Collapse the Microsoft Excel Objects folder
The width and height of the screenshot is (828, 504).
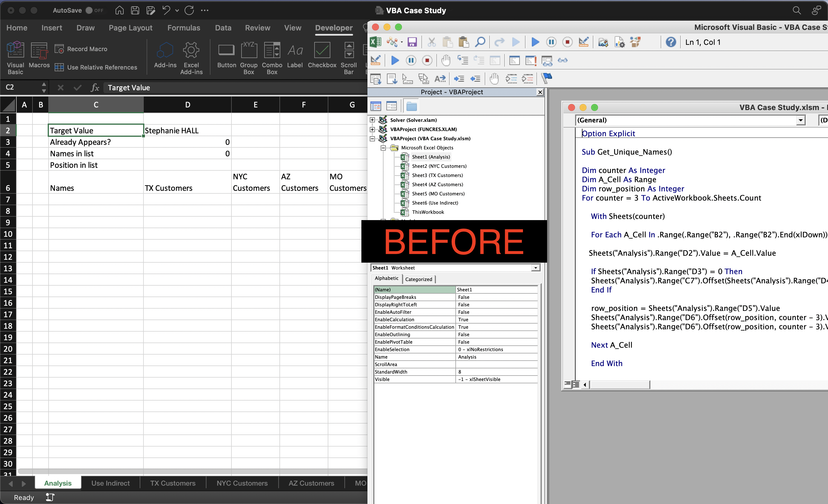[383, 148]
